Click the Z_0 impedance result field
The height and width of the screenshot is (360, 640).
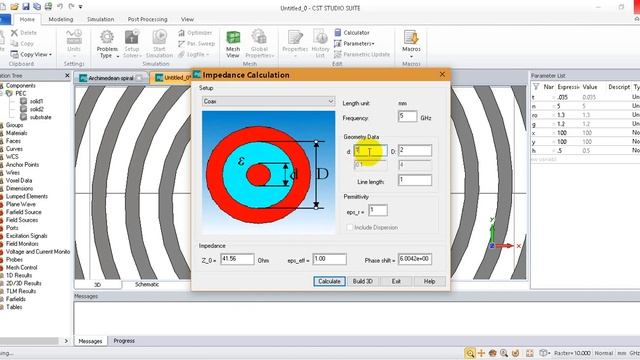pyautogui.click(x=237, y=259)
